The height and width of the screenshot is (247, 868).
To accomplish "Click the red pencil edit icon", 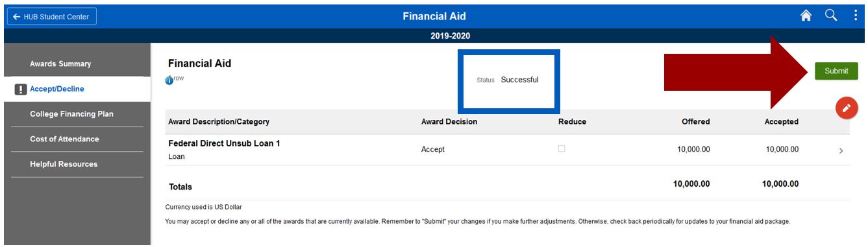I will 846,109.
